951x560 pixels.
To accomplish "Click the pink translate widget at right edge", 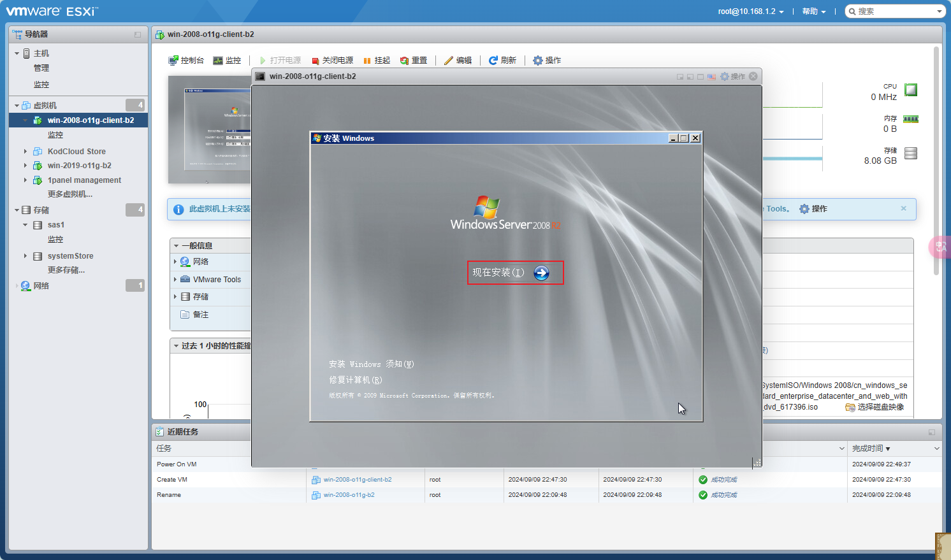I will coord(940,247).
